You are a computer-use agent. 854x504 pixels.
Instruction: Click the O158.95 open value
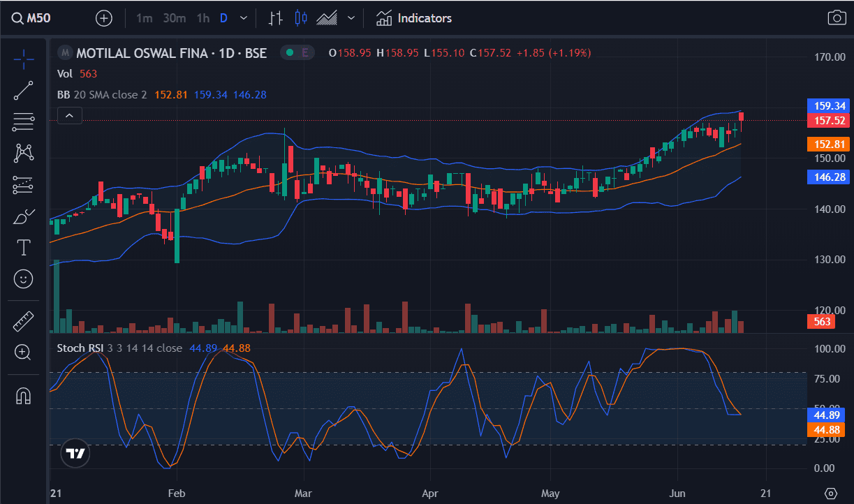[x=349, y=52]
